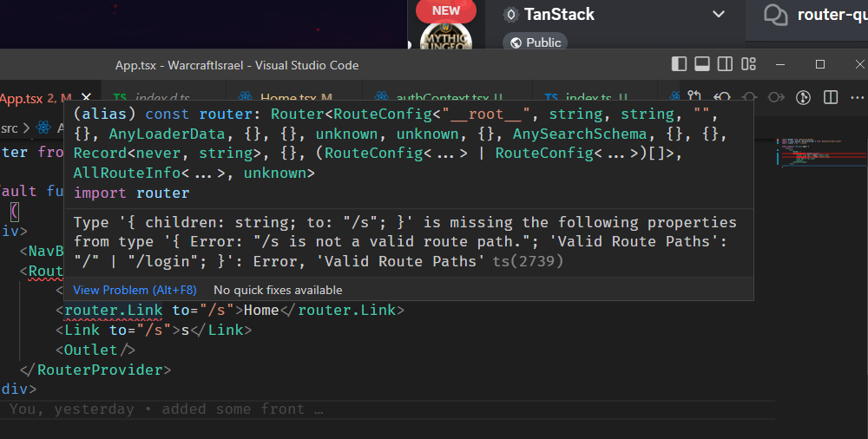The width and height of the screenshot is (868, 439).
Task: Open customize layout icon
Action: coord(748,64)
